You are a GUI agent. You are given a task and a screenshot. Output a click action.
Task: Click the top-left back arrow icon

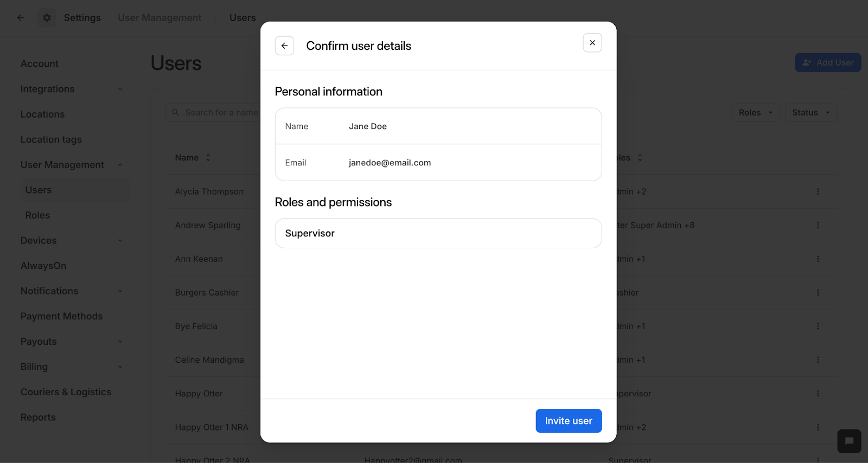[21, 18]
